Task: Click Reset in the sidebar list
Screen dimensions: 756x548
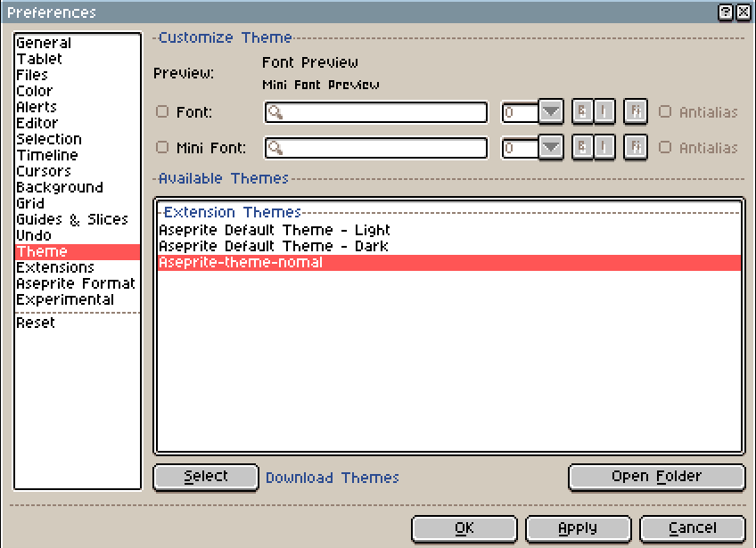Action: tap(78, 323)
